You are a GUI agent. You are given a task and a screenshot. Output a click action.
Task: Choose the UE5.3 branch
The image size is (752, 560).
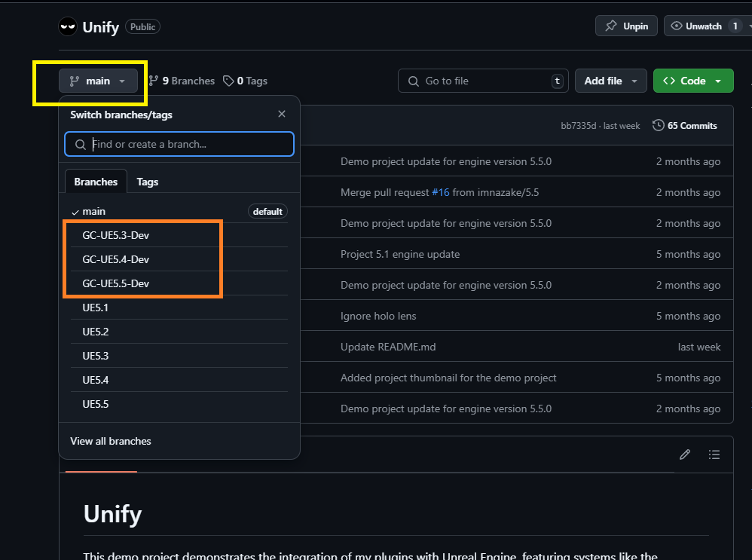pos(179,356)
